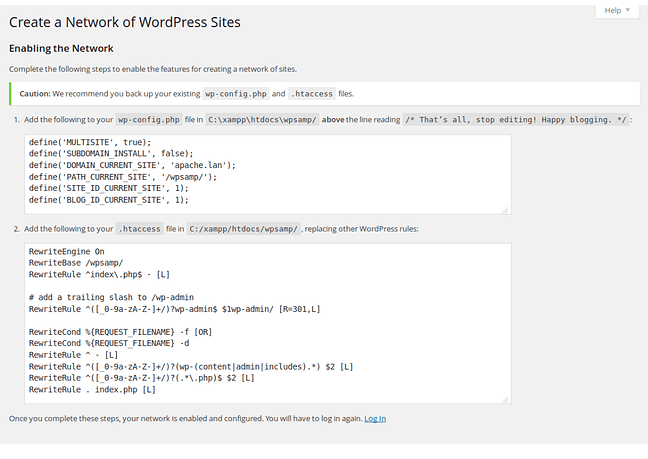Click the 'Create a Network of WordPress Sites' title
Image resolution: width=648 pixels, height=459 pixels.
[125, 22]
